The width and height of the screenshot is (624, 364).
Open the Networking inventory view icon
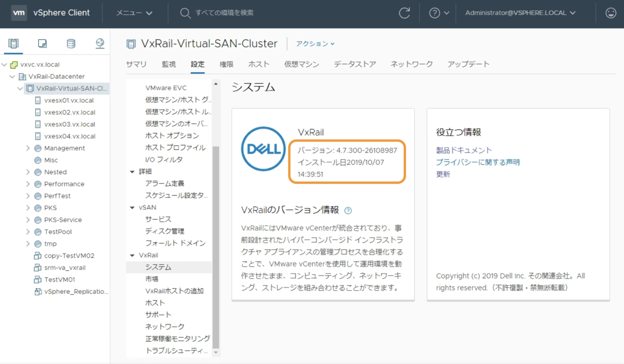pyautogui.click(x=100, y=44)
